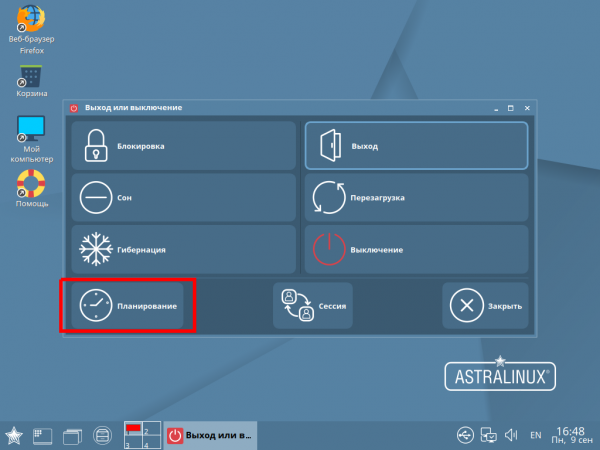Click the clock showing 16:48
This screenshot has height=450, width=600.
[571, 435]
